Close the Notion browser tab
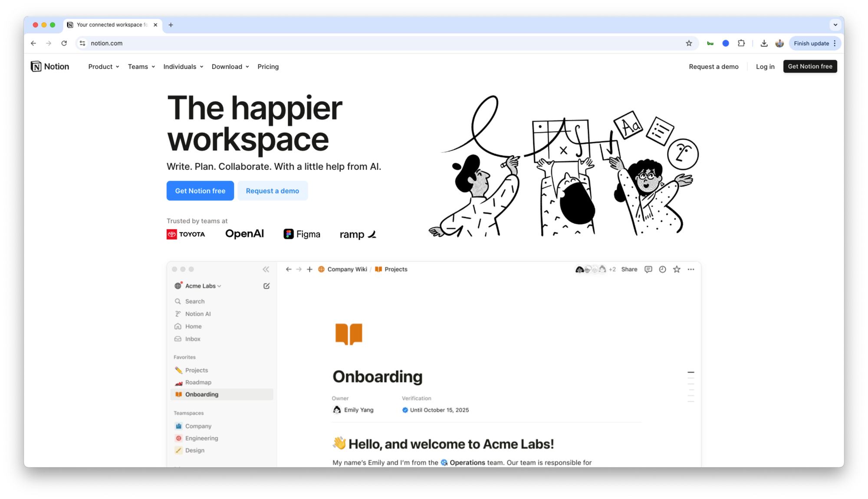868x499 pixels. pyautogui.click(x=155, y=25)
